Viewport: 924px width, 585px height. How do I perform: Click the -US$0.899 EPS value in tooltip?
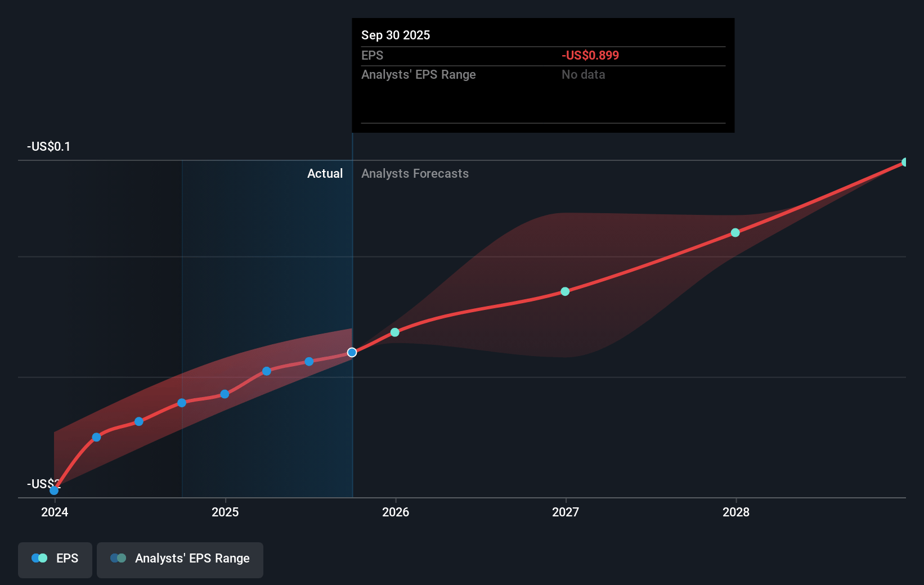(x=590, y=56)
